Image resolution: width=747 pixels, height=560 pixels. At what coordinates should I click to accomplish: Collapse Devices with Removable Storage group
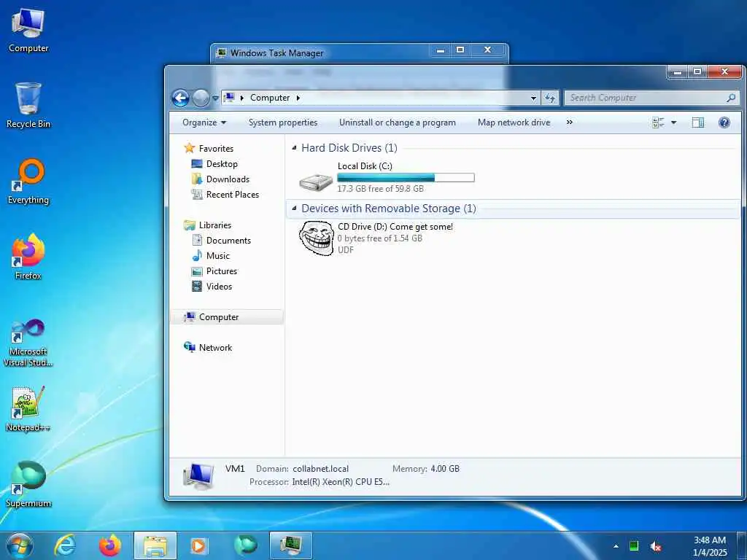coord(294,208)
